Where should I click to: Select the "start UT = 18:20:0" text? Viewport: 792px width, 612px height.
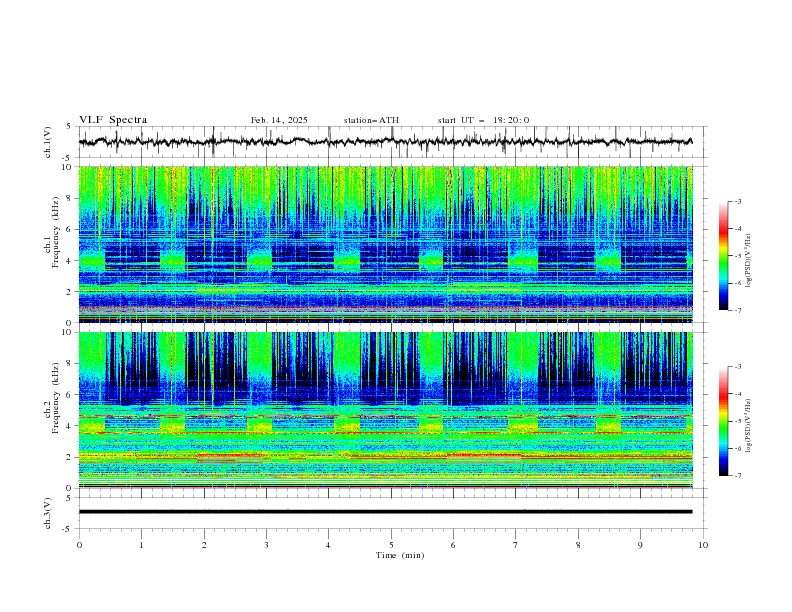point(483,120)
